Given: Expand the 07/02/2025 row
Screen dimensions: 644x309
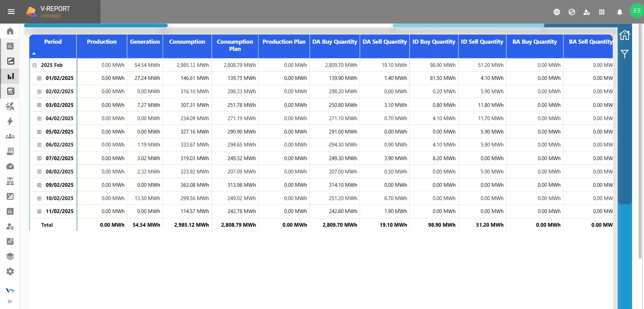Looking at the screenshot, I should coord(39,158).
